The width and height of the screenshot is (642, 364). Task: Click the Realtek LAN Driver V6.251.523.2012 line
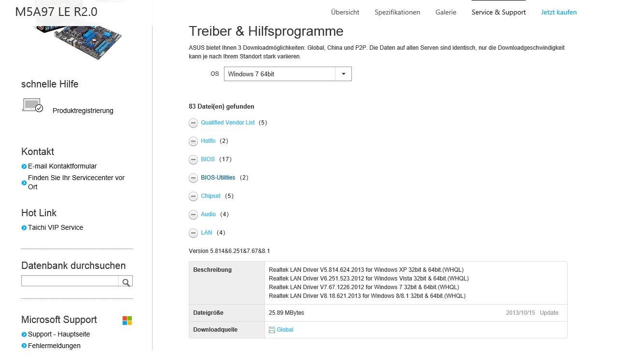click(369, 278)
